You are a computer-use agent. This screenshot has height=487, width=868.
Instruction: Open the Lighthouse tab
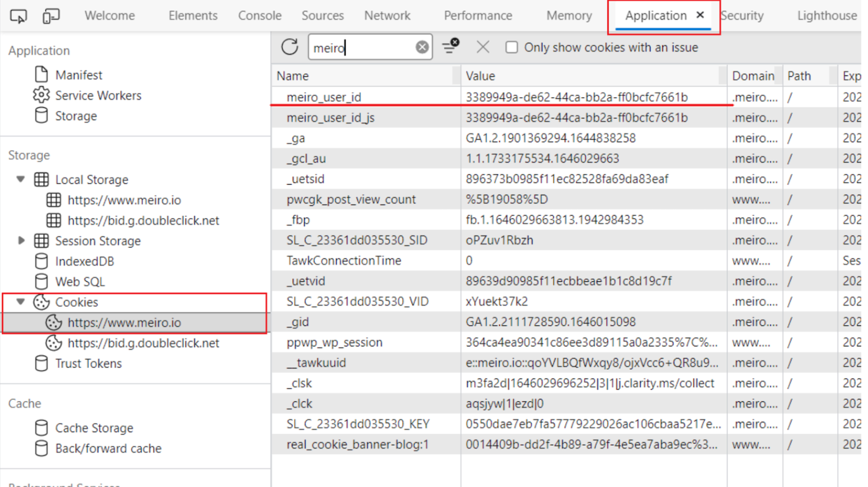(827, 16)
